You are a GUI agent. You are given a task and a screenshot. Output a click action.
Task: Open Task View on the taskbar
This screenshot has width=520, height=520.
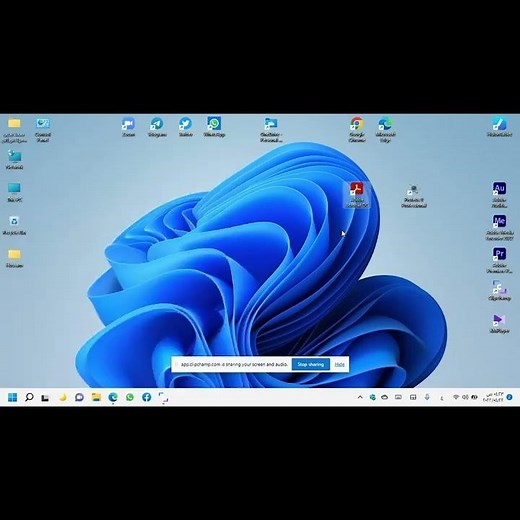(45, 397)
